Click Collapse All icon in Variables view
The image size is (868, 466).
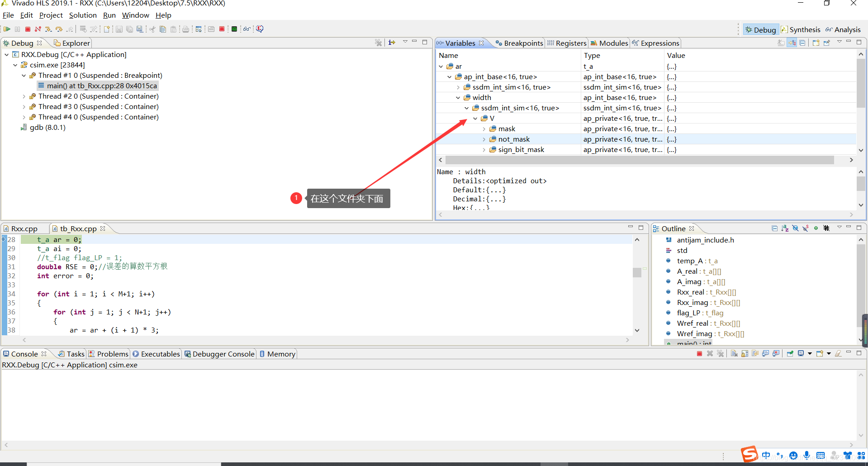[x=802, y=43]
